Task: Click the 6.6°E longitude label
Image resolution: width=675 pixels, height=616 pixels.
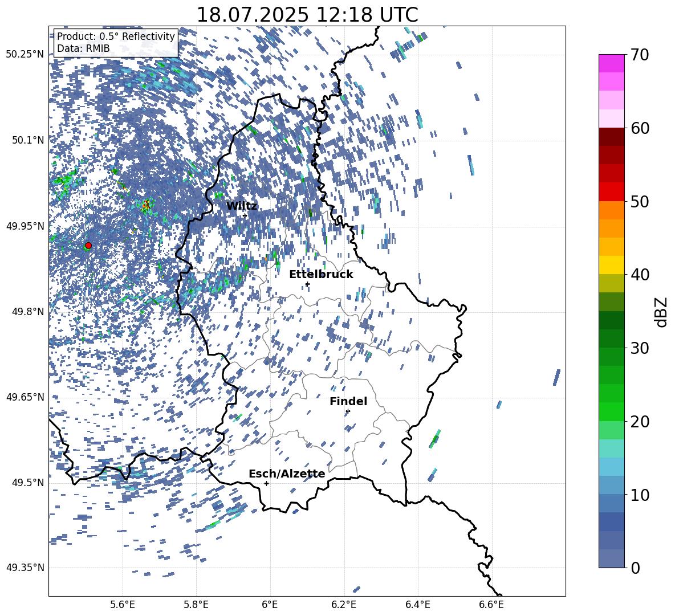Action: 491,605
